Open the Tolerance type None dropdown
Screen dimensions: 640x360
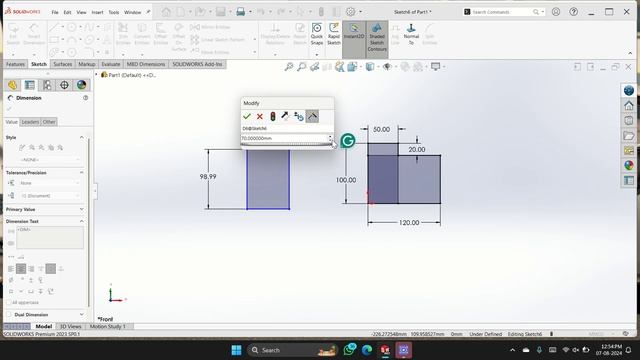[49, 183]
